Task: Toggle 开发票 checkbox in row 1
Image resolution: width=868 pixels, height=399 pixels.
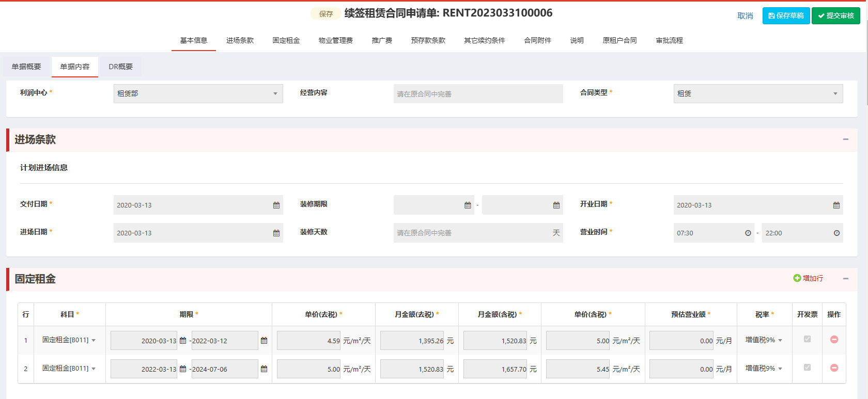Action: click(807, 339)
